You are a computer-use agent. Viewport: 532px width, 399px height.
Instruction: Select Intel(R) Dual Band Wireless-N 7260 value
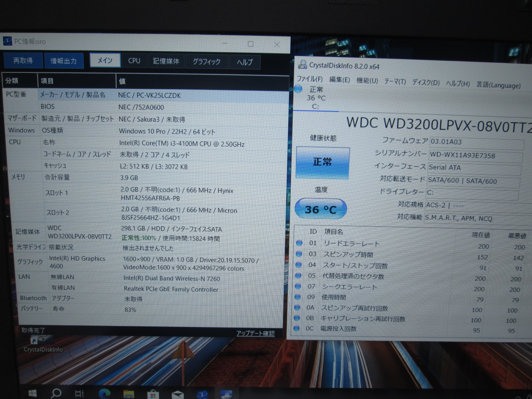172,279
